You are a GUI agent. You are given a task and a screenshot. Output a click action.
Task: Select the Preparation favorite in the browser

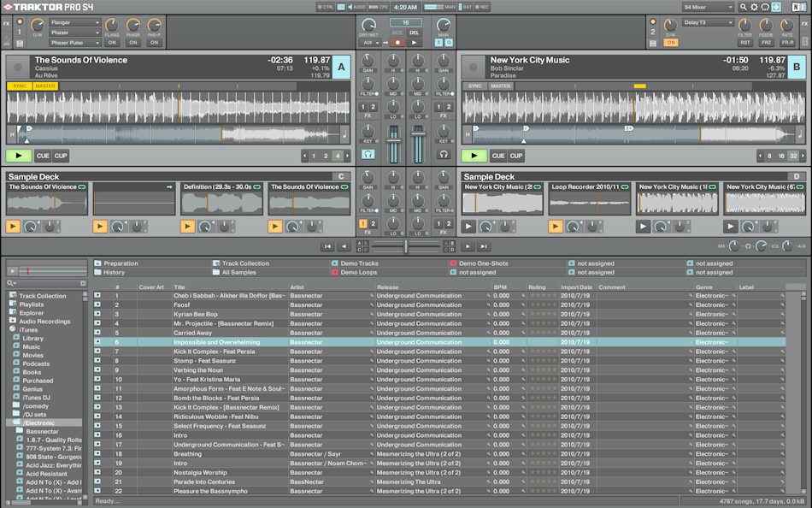[x=116, y=263]
